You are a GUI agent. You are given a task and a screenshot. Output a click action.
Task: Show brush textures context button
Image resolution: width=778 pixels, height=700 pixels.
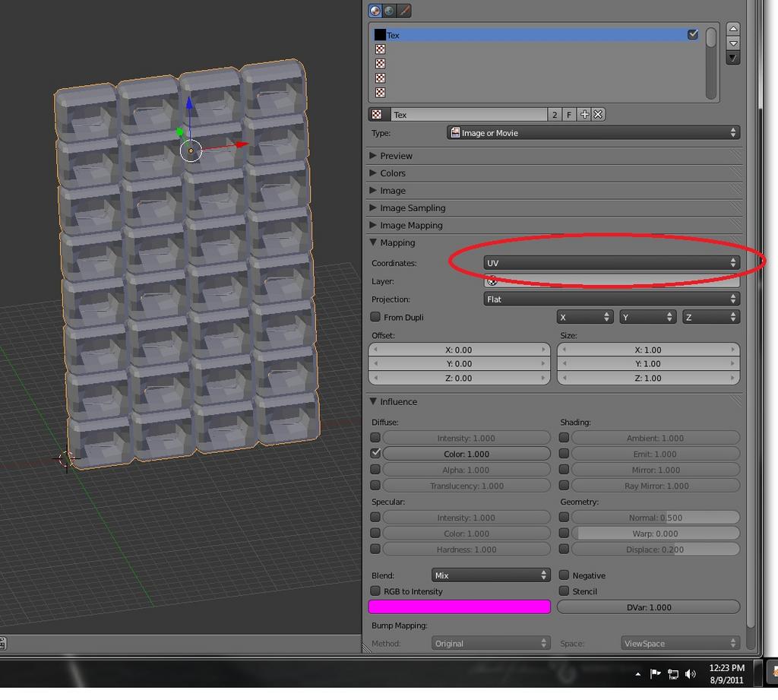coord(404,11)
